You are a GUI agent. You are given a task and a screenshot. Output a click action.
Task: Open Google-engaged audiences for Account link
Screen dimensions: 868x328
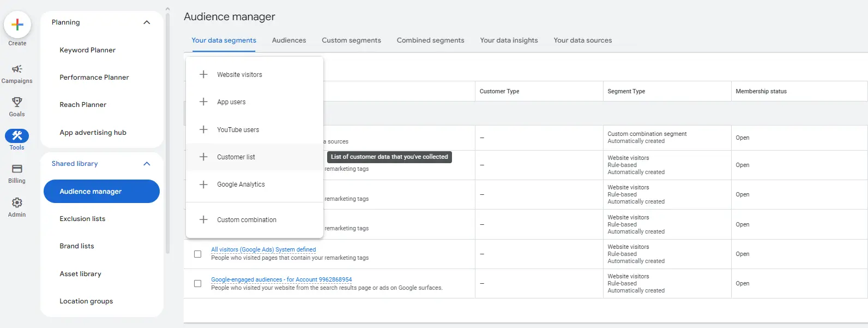coord(281,279)
